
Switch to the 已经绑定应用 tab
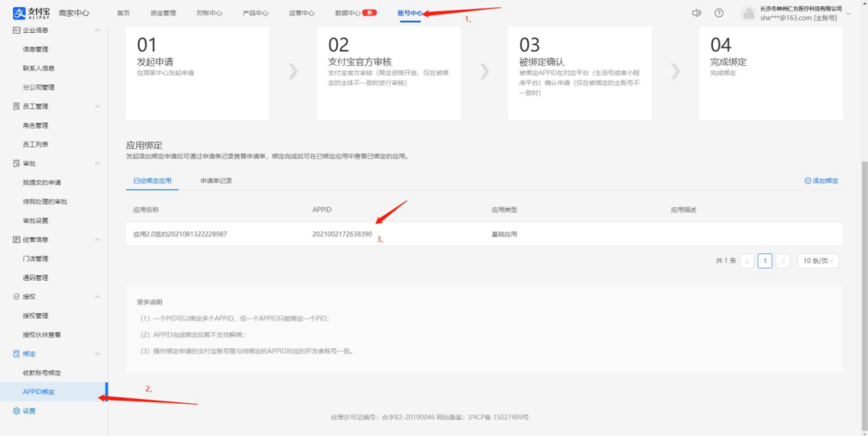(152, 181)
